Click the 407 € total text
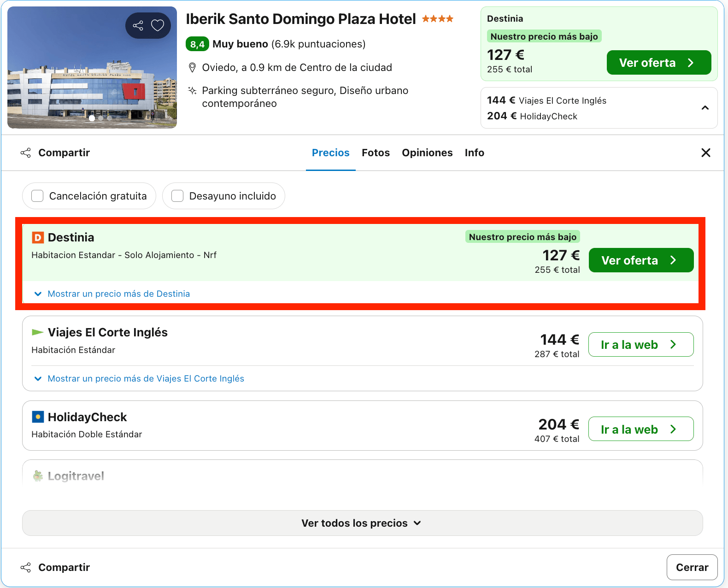Image resolution: width=728 pixels, height=588 pixels. (x=557, y=439)
